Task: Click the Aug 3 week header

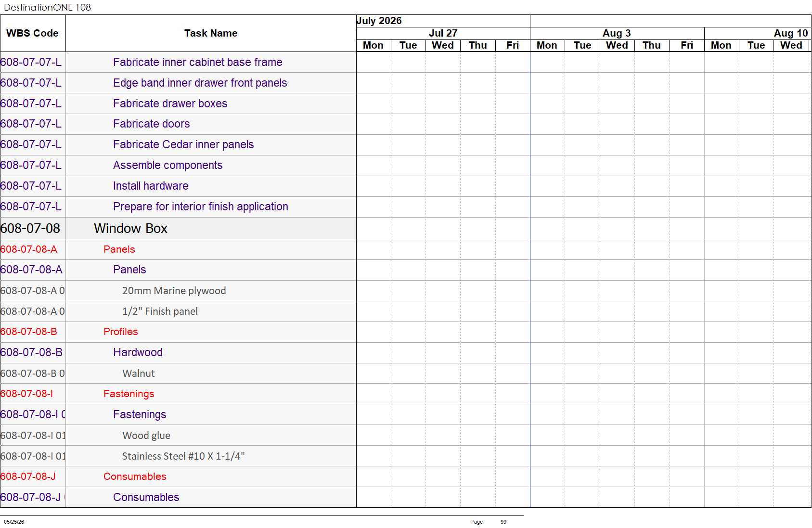Action: tap(617, 33)
